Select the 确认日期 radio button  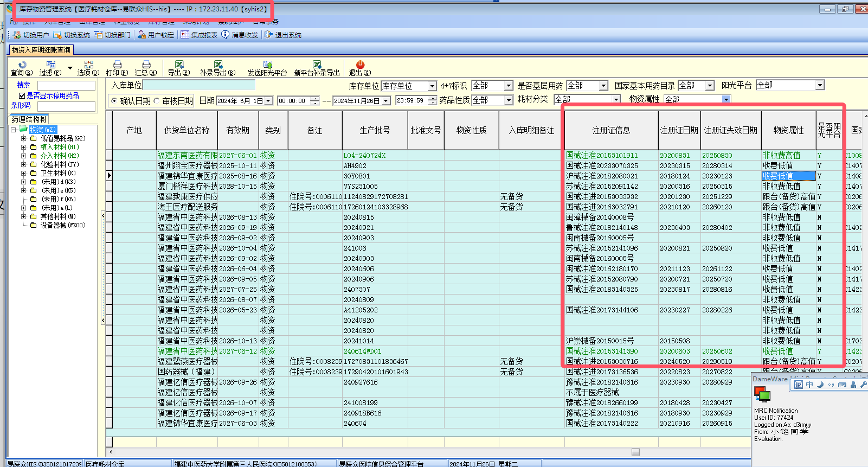(114, 101)
